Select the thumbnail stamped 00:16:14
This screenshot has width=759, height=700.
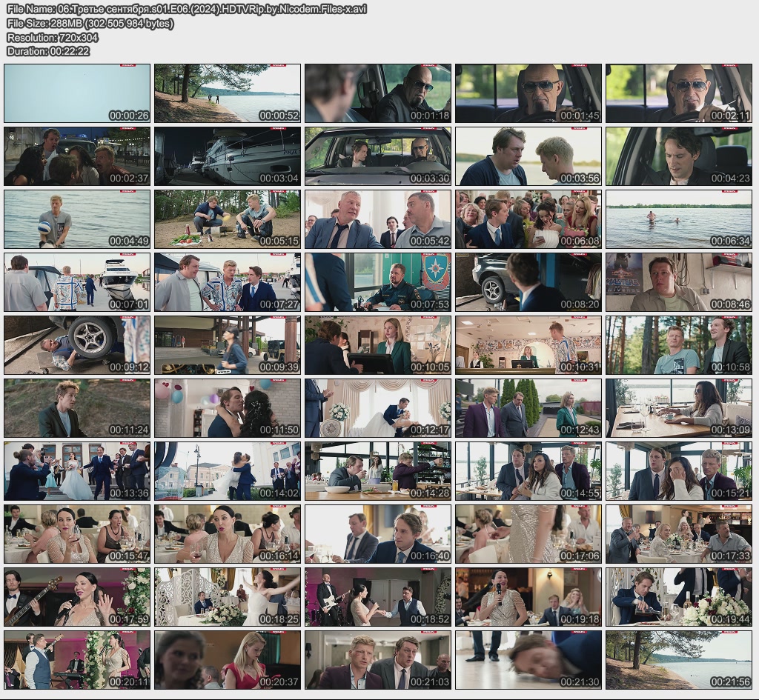coord(228,534)
